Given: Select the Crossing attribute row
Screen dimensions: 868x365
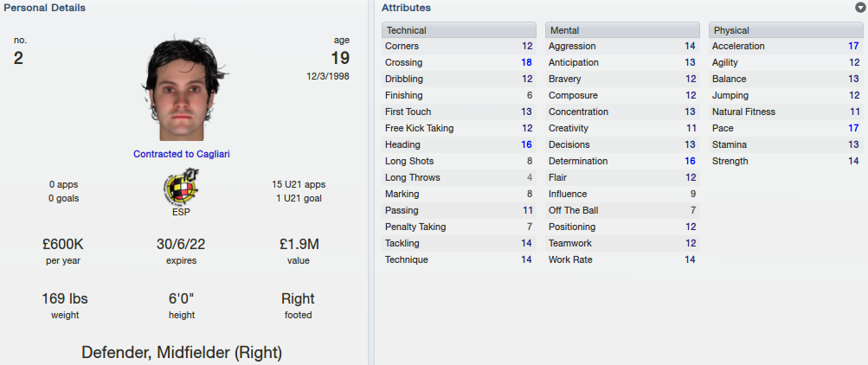Looking at the screenshot, I should point(459,62).
